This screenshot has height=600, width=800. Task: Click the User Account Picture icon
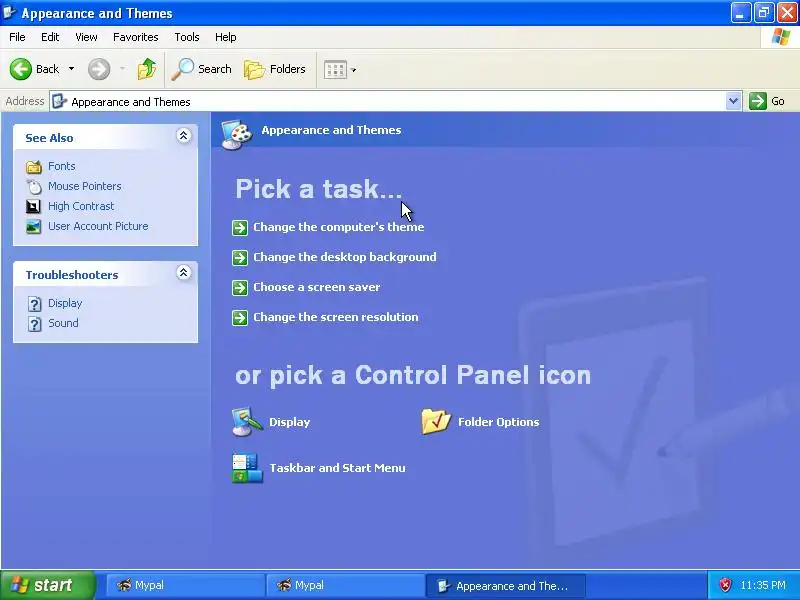tap(34, 227)
